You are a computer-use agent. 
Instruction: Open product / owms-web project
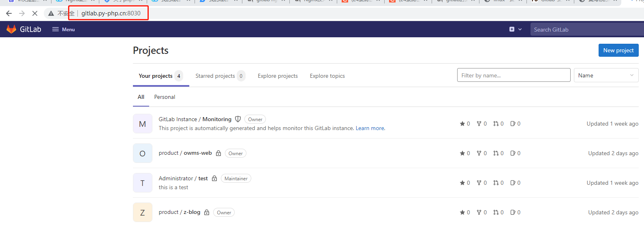(x=185, y=153)
